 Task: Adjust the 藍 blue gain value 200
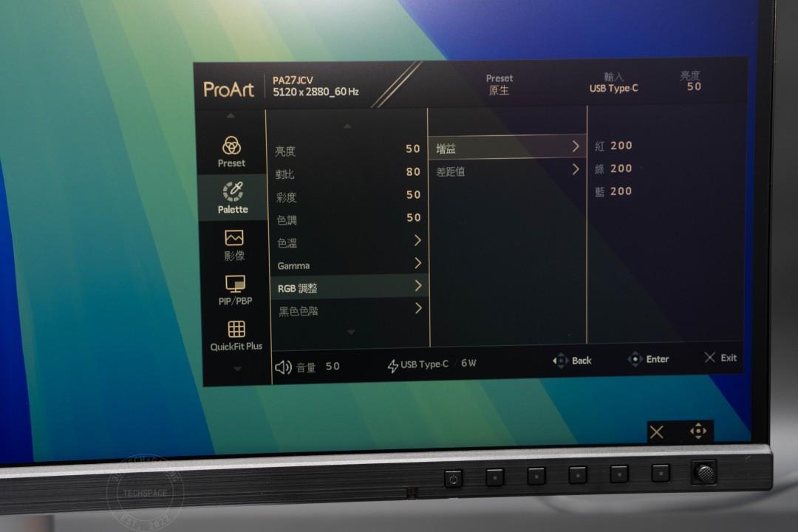tap(621, 191)
